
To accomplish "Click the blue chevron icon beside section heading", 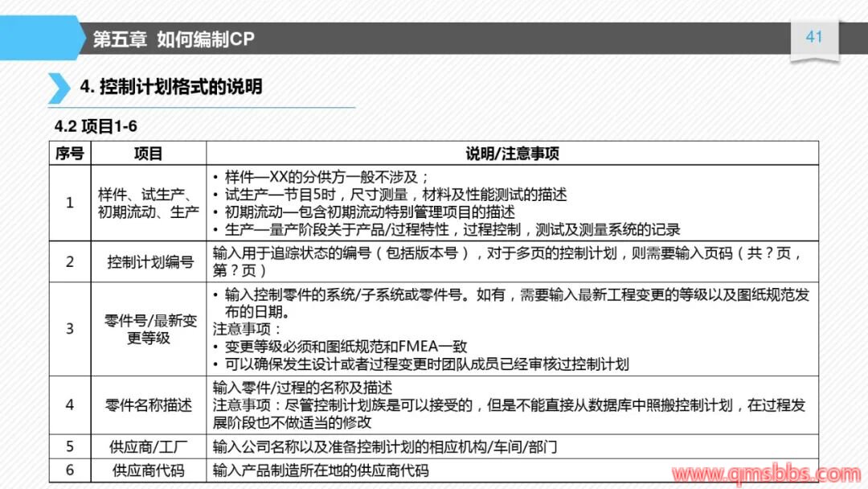I will [59, 88].
